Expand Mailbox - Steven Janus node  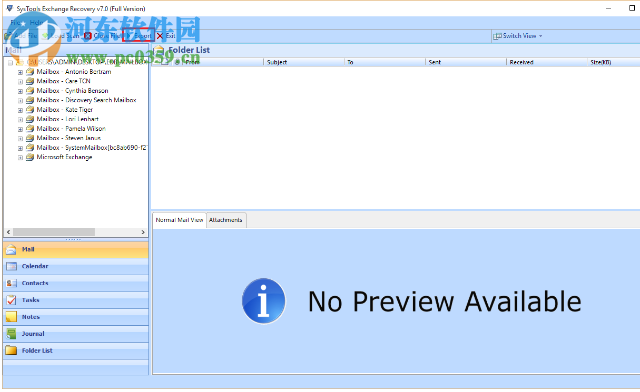pyautogui.click(x=20, y=138)
